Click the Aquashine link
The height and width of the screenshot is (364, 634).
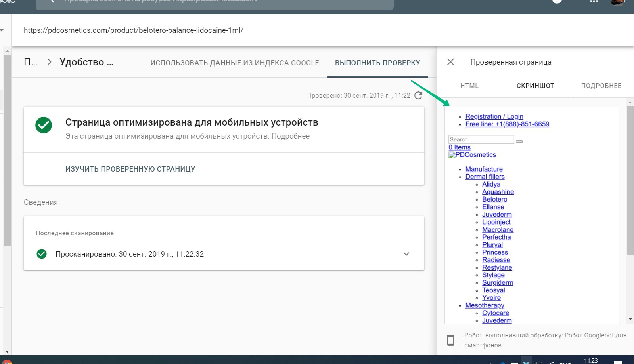coord(498,192)
